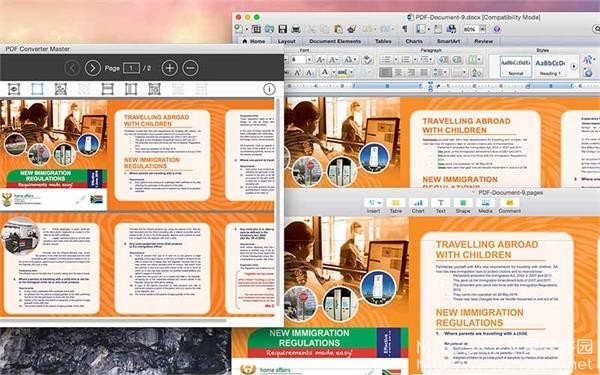Select the vertical columns split tool

131,89
